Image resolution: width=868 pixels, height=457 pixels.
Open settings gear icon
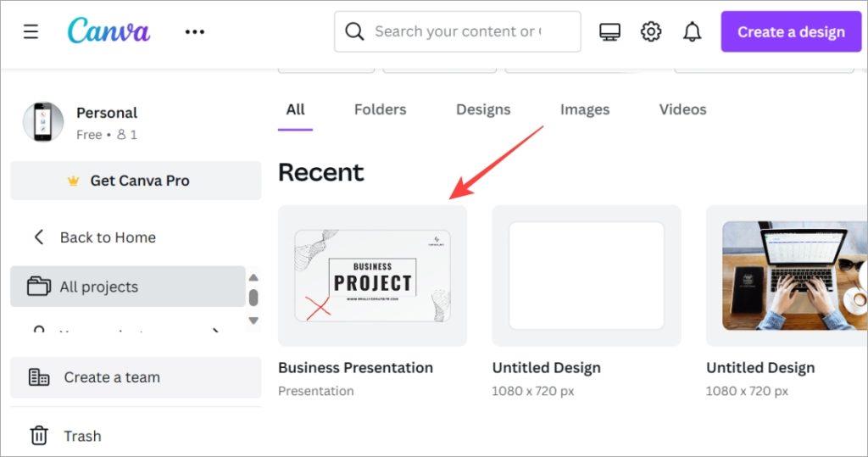(x=651, y=31)
